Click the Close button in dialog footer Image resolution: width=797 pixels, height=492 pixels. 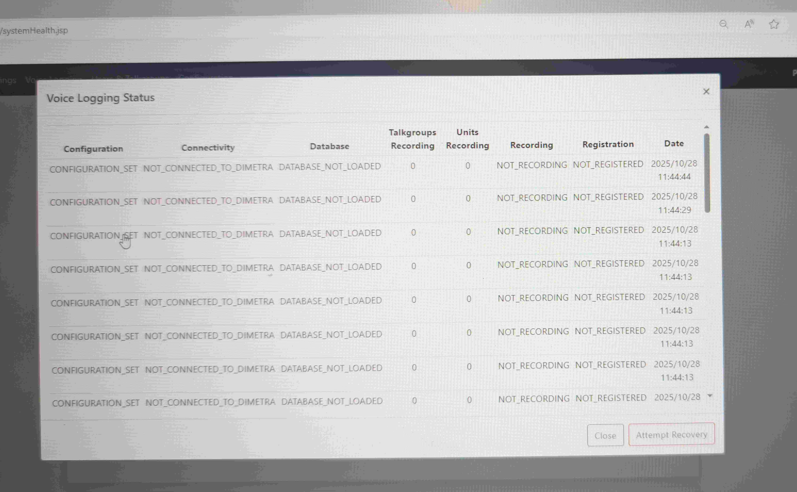coord(605,436)
